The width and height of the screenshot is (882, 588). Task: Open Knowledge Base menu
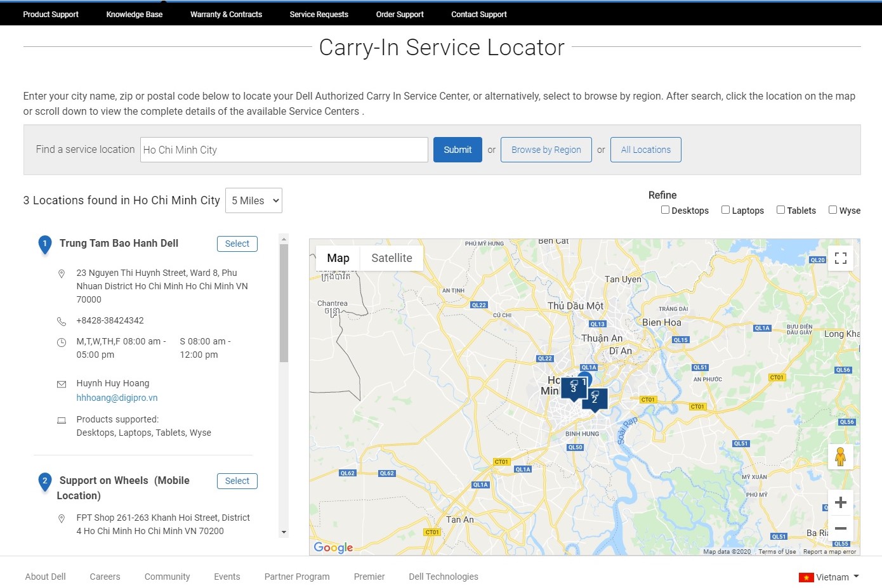pos(135,14)
